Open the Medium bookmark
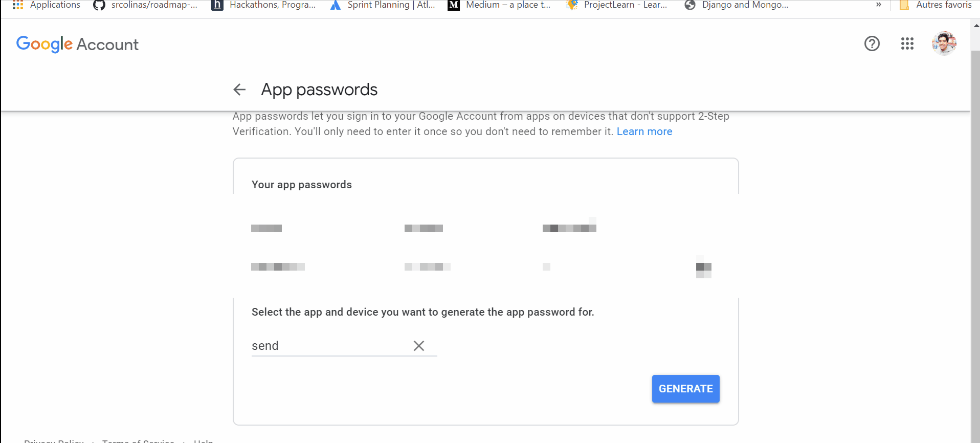 499,5
